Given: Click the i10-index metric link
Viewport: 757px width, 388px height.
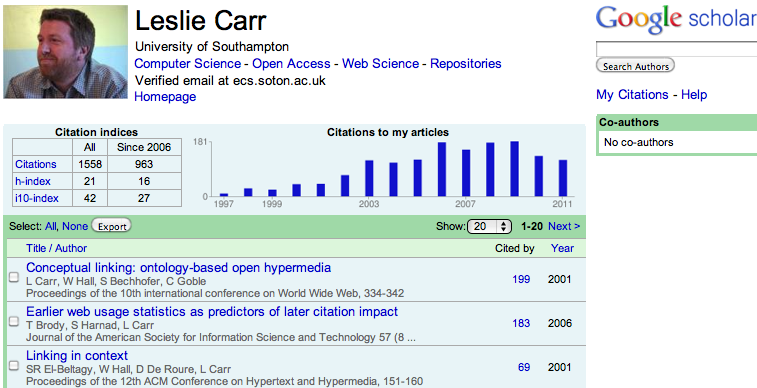Looking at the screenshot, I should tap(37, 198).
